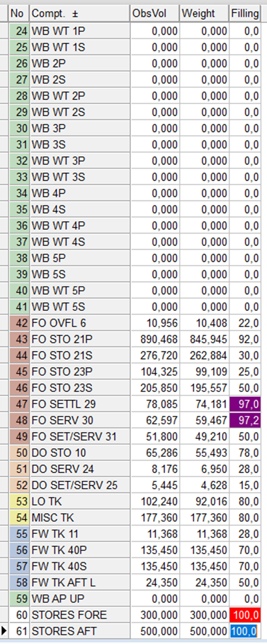Click the Weight column header

pyautogui.click(x=204, y=14)
